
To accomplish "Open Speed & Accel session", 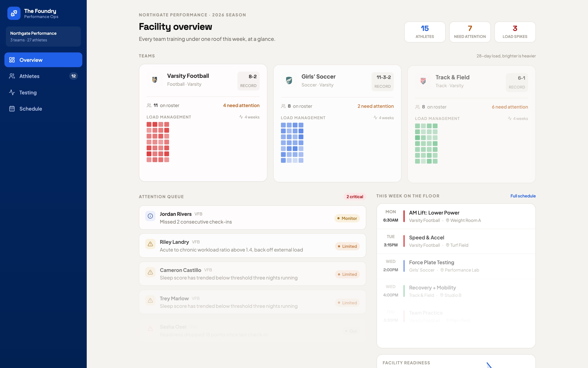I will (456, 241).
